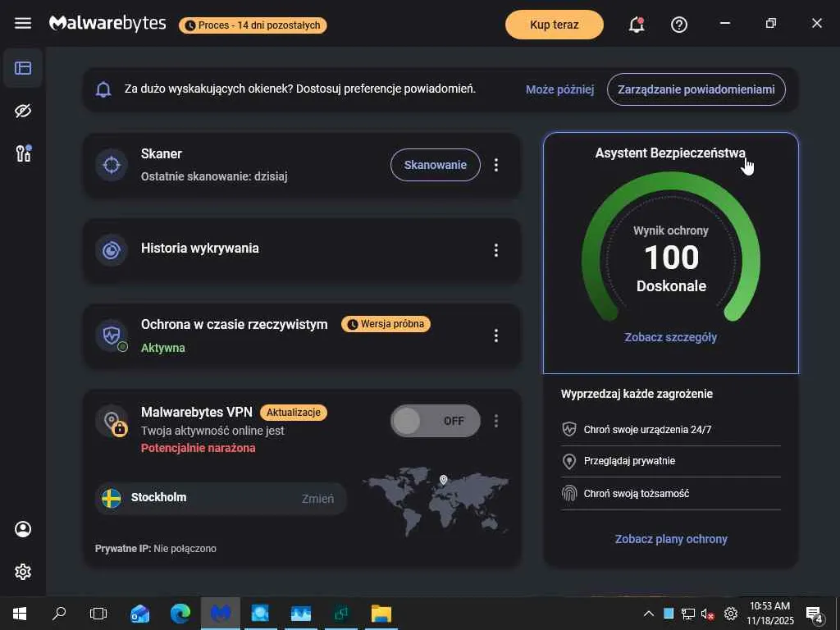Viewport: 840px width, 630px height.
Task: Open Outlook from the taskbar
Action: pyautogui.click(x=139, y=614)
